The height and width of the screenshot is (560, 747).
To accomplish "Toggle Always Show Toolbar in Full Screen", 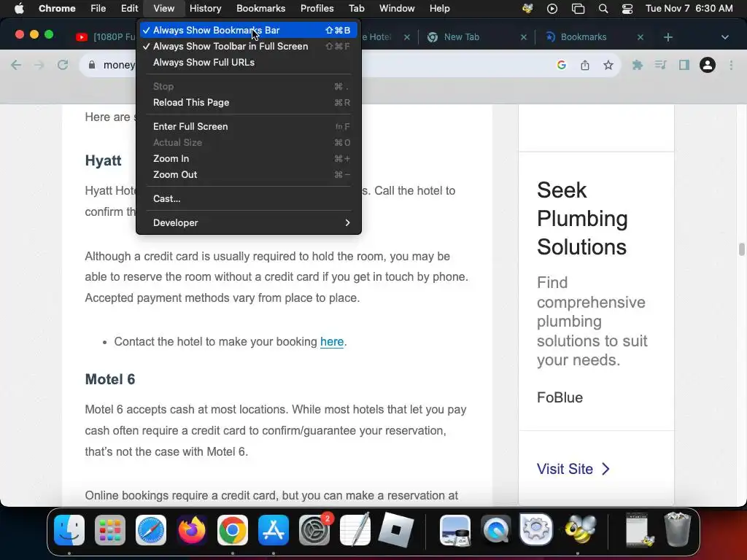I will point(249,46).
